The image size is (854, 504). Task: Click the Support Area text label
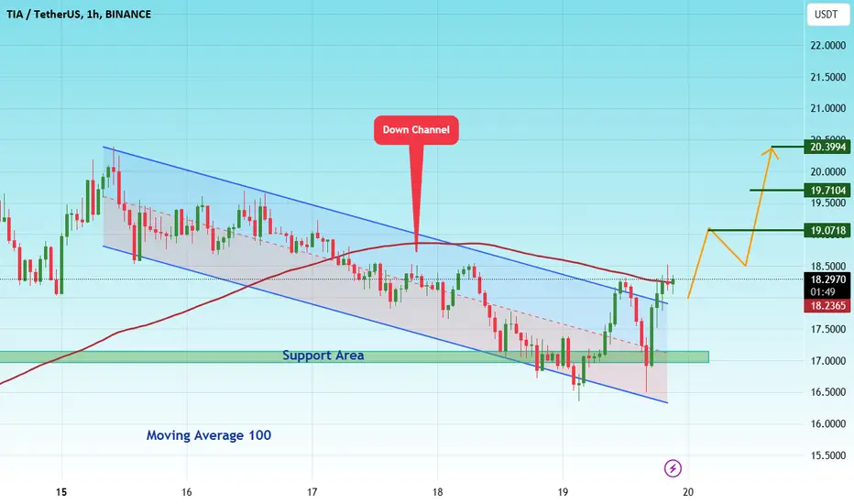323,356
